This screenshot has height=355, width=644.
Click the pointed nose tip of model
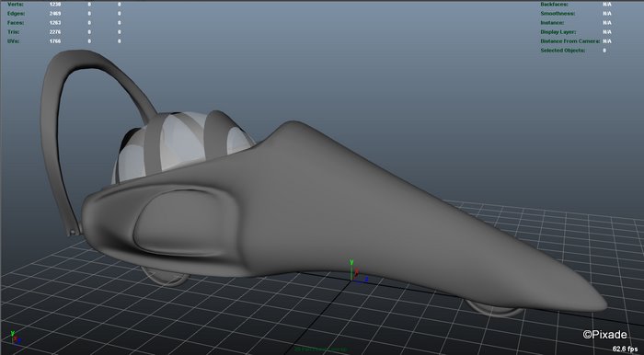coord(598,303)
